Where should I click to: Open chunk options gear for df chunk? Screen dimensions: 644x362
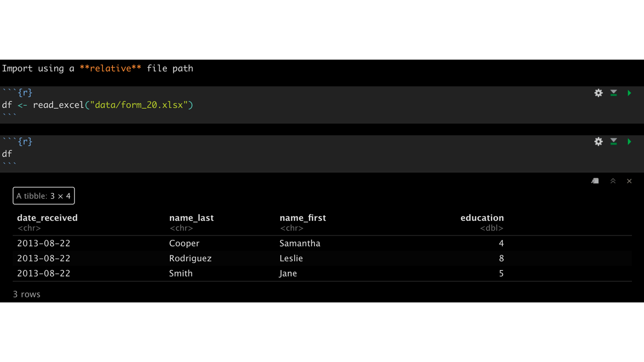(x=598, y=142)
